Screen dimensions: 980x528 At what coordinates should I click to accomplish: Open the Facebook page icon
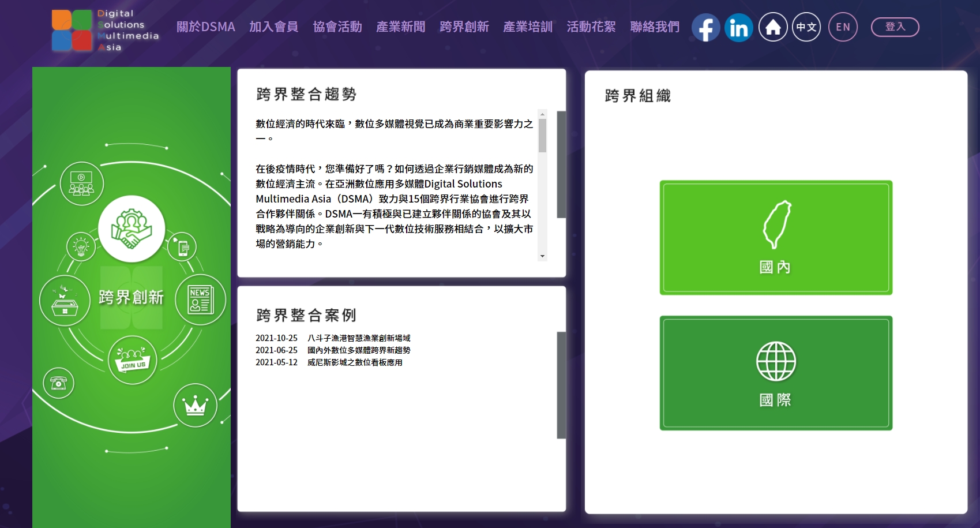(705, 28)
